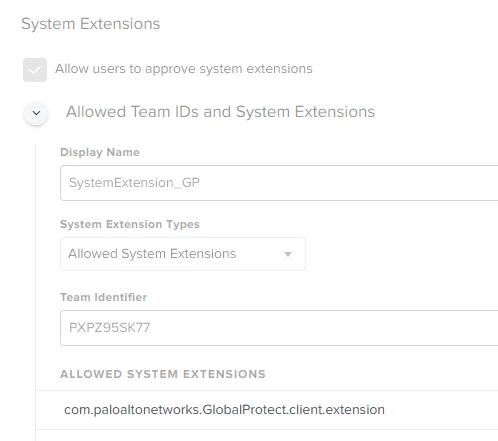Open the System Extension Types dropdown

click(183, 254)
